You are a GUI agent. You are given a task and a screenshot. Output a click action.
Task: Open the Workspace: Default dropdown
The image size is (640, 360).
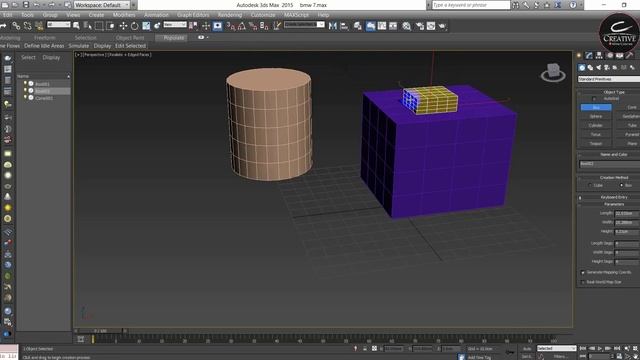[101, 5]
